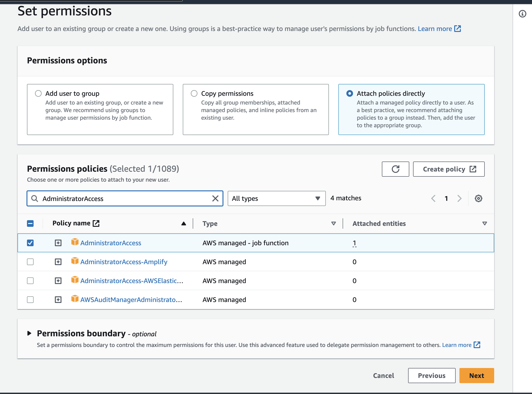Expand the Permissions boundary section
This screenshot has width=532, height=394.
point(29,333)
